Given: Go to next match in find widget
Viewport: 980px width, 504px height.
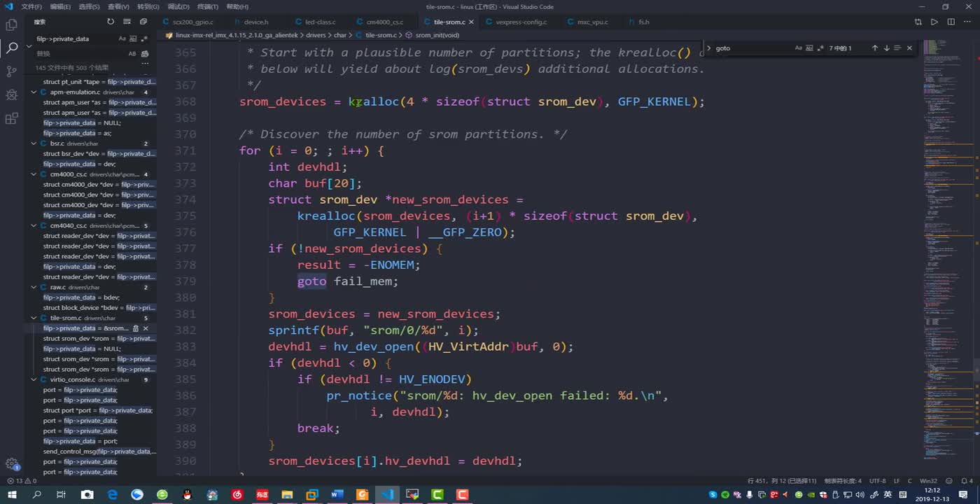Looking at the screenshot, I should point(886,48).
